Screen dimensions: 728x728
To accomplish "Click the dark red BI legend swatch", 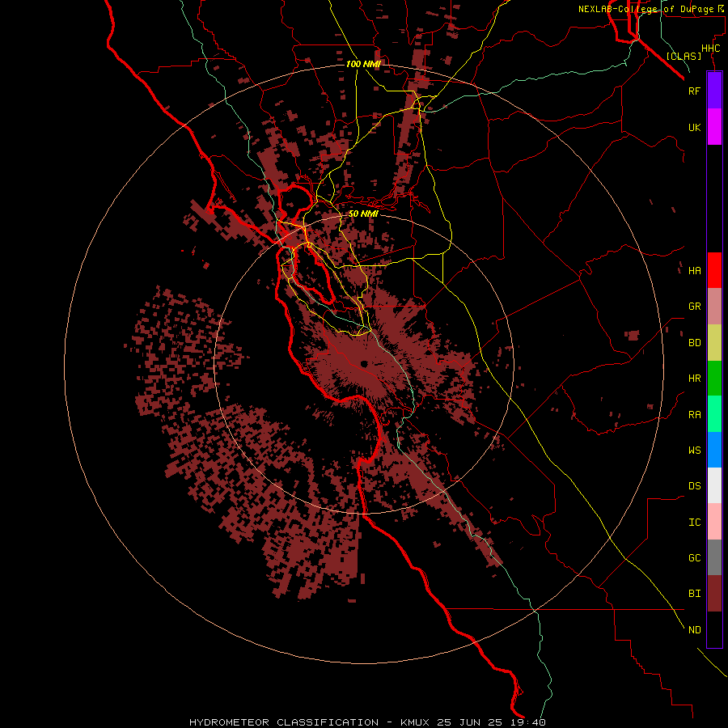I will click(x=714, y=594).
